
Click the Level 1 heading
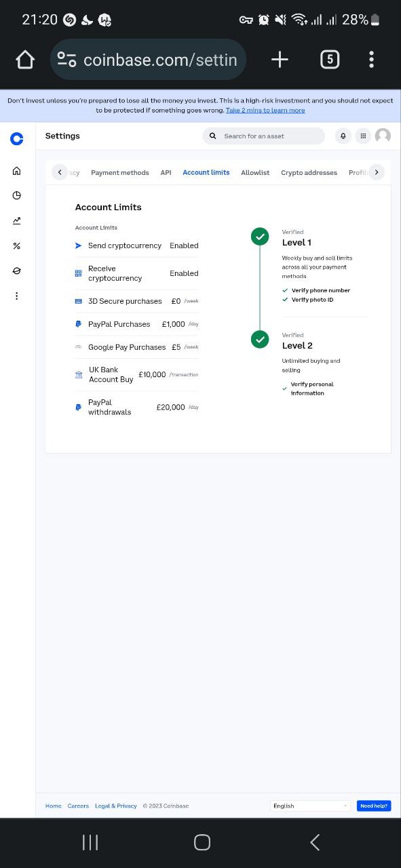(x=297, y=242)
